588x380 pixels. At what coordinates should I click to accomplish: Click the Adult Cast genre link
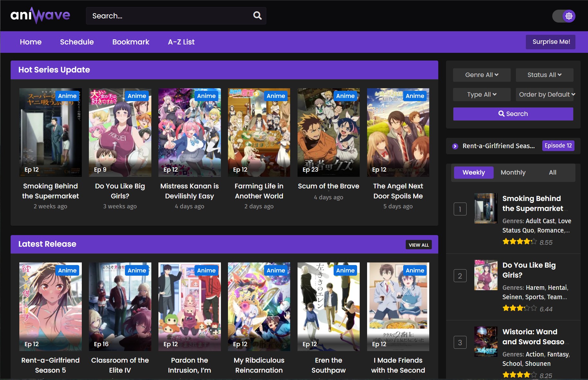point(540,221)
